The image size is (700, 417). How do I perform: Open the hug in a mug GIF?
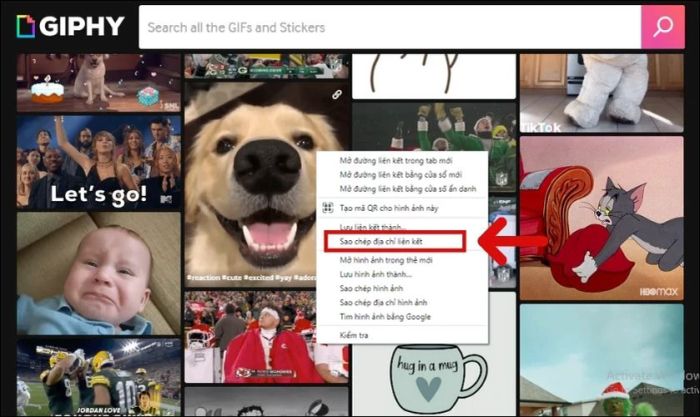tap(434, 380)
